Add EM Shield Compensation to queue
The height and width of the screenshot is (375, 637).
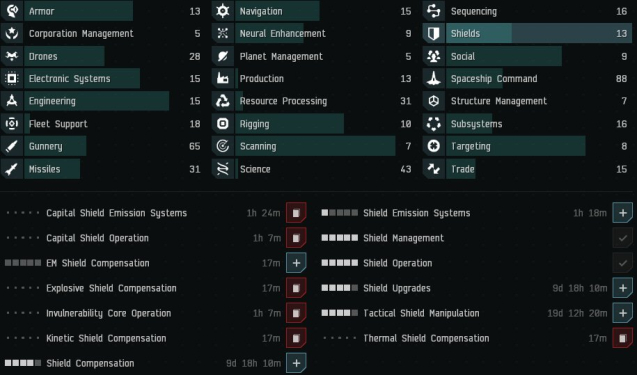pyautogui.click(x=296, y=263)
